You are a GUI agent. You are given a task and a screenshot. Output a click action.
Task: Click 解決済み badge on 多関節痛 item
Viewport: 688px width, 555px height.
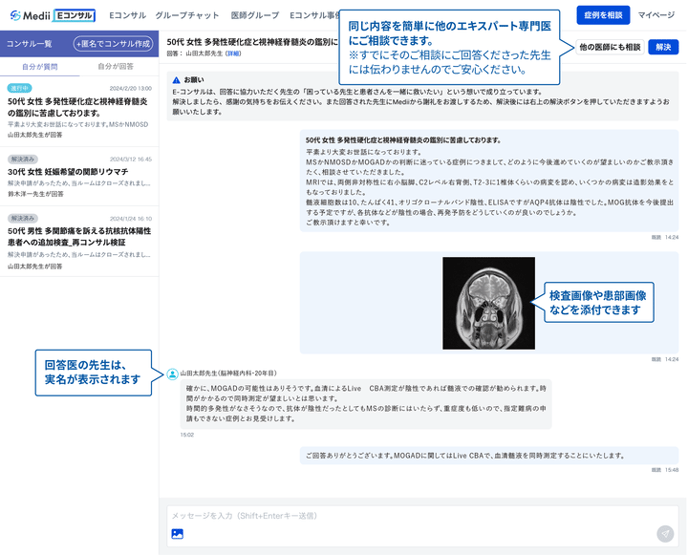[x=23, y=218]
